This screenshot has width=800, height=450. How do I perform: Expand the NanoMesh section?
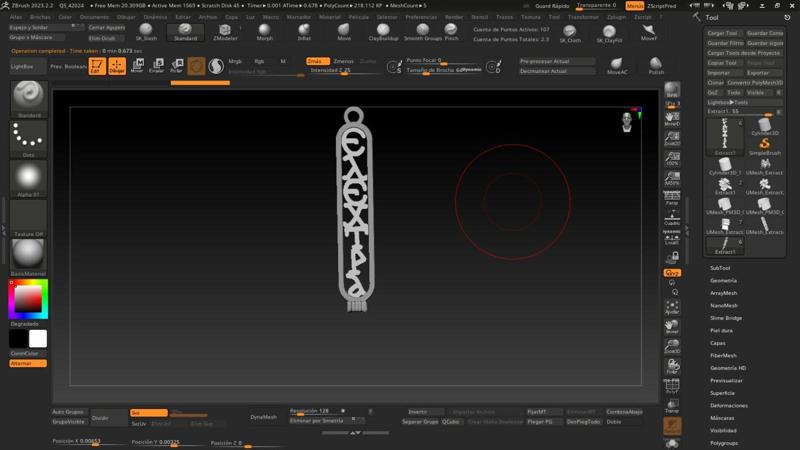click(x=724, y=306)
